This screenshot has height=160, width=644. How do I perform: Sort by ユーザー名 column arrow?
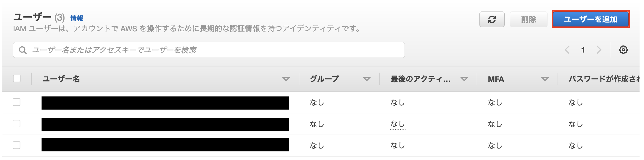point(286,79)
